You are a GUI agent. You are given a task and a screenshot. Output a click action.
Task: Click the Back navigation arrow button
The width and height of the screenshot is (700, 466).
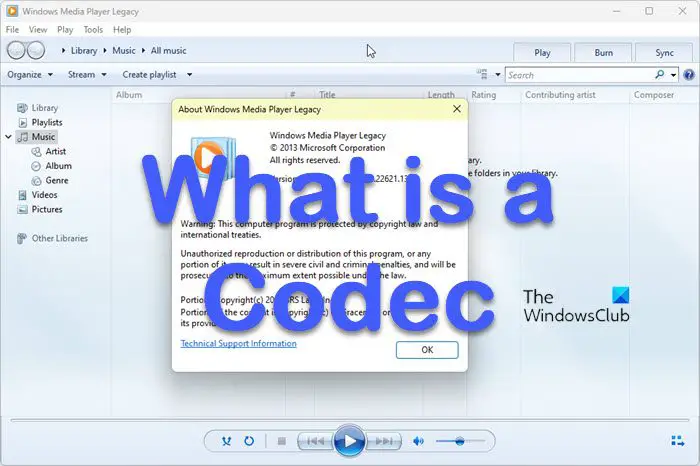[16, 50]
